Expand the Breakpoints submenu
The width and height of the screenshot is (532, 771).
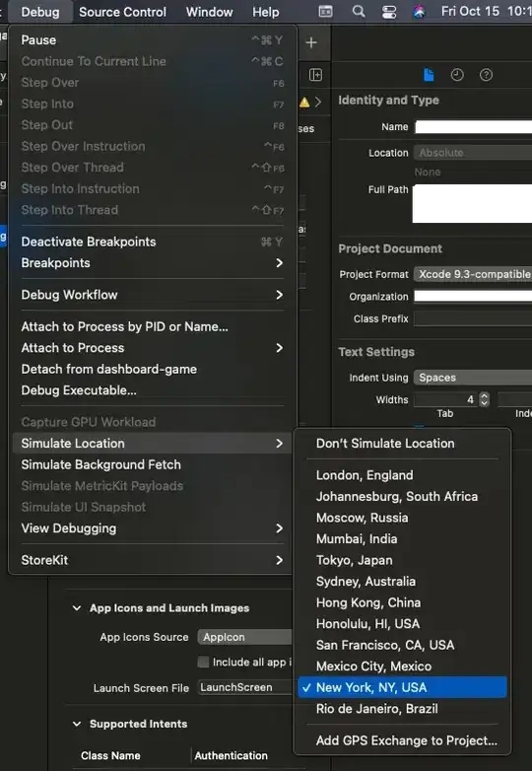click(x=153, y=262)
